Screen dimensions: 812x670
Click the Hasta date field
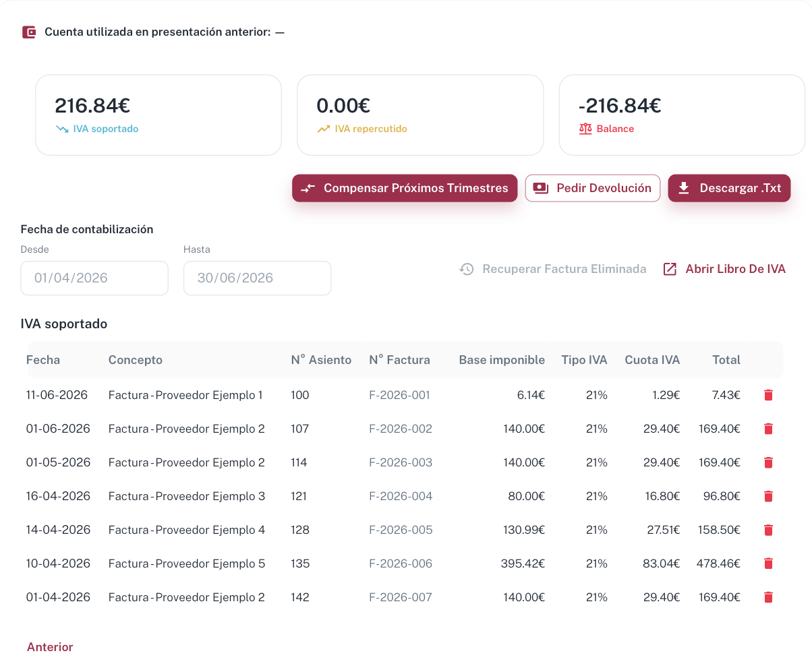coord(257,278)
